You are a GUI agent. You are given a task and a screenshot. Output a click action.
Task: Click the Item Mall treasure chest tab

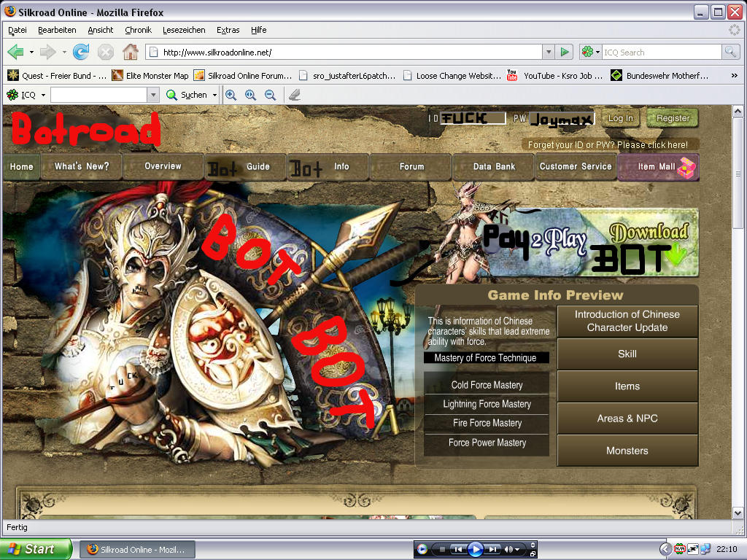pos(658,166)
